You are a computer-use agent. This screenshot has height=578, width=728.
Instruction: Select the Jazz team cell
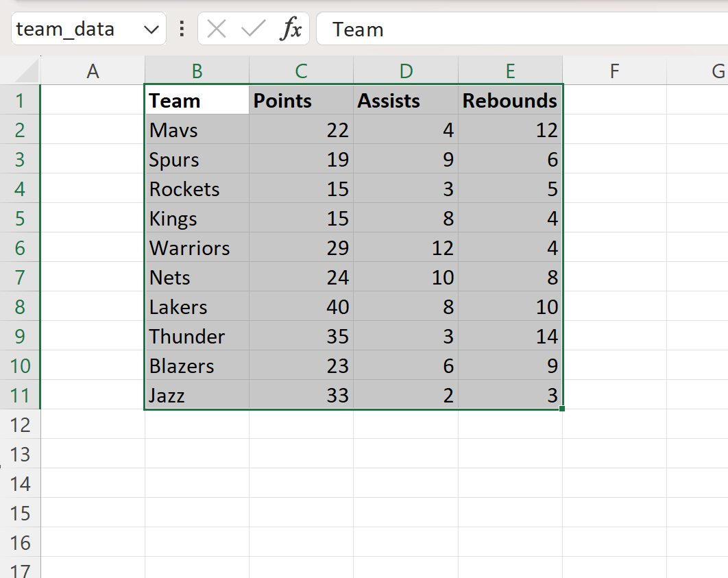[x=196, y=395]
